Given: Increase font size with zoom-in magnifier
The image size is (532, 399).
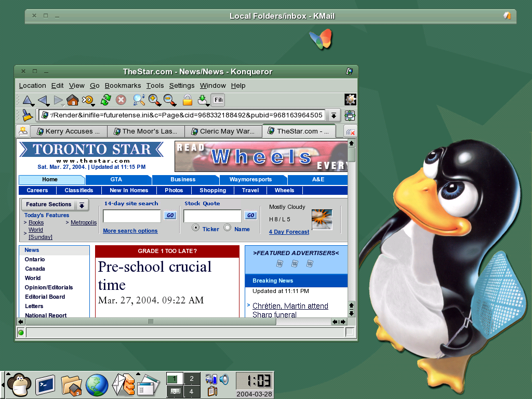Looking at the screenshot, I should click(154, 100).
